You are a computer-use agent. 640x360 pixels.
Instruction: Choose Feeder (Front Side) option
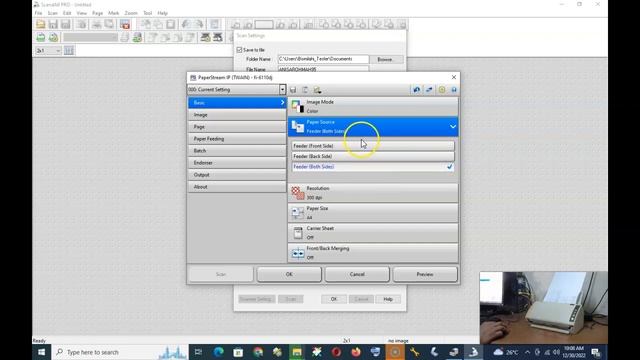click(373, 146)
